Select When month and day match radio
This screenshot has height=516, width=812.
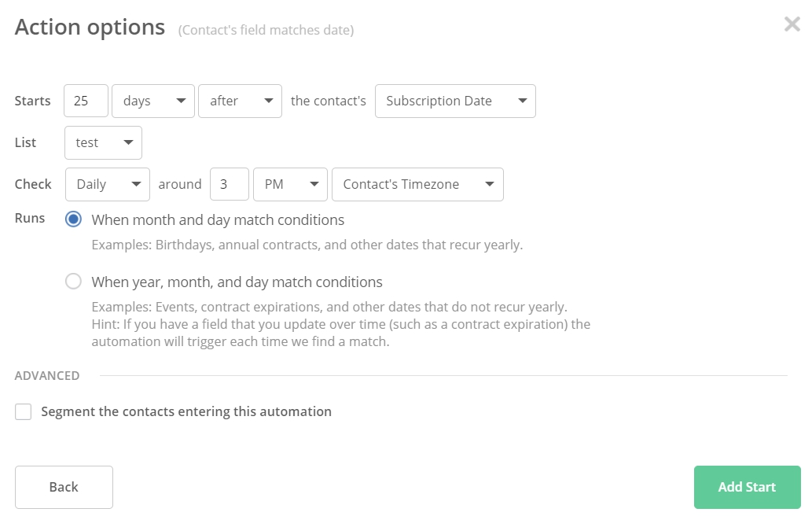tap(74, 219)
